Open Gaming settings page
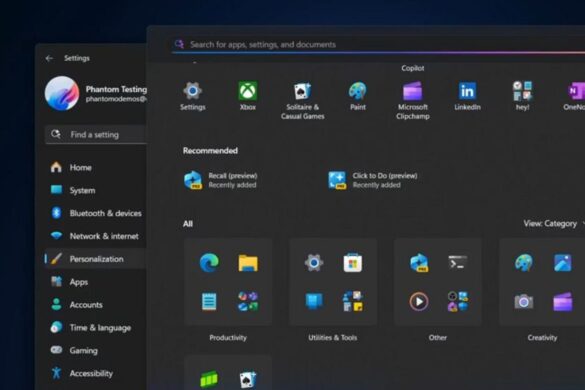 95,350
